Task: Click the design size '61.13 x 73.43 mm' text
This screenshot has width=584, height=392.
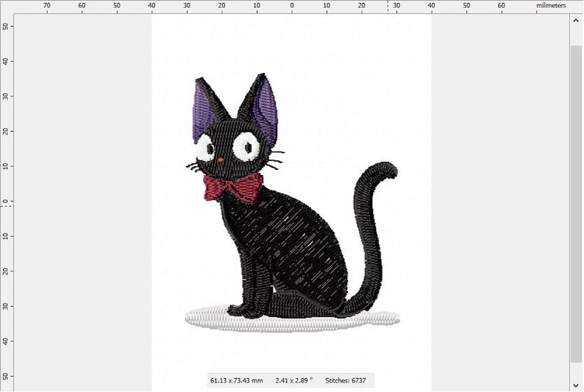Action: point(237,380)
